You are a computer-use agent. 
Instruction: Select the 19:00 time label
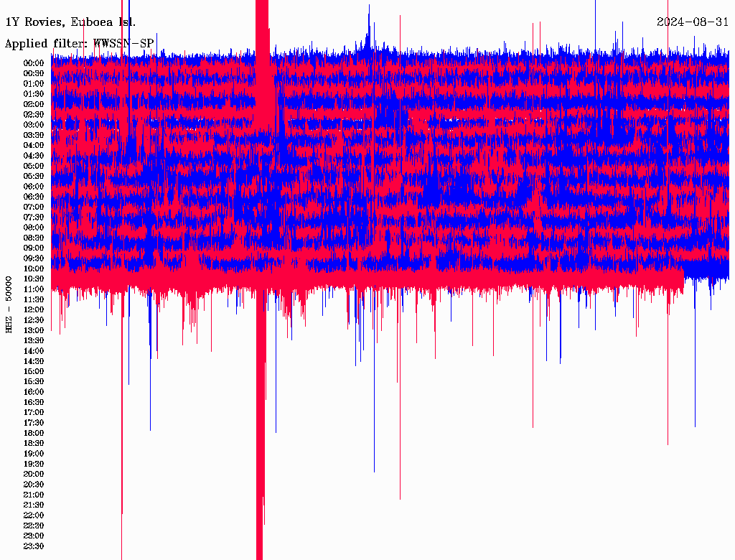[x=34, y=454]
